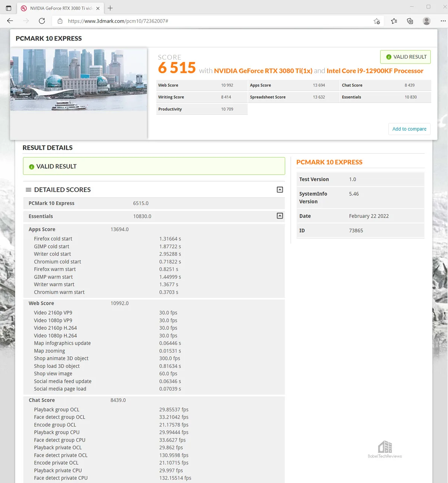448x483 pixels.
Task: Click the Encode group OCL row
Action: coord(154,425)
